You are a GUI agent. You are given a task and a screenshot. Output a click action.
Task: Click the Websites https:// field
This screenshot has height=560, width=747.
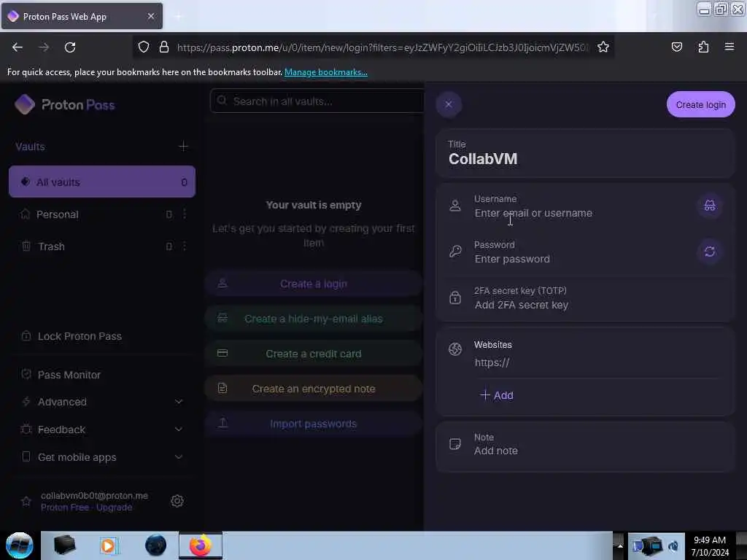point(597,362)
